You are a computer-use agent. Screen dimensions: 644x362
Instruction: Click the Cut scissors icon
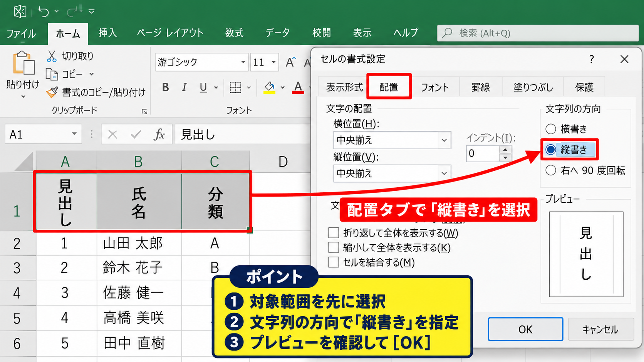pyautogui.click(x=52, y=56)
